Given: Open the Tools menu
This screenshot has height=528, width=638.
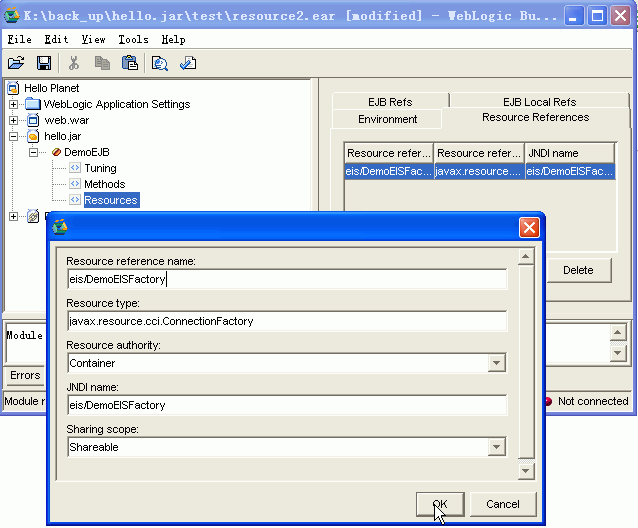Looking at the screenshot, I should click(x=133, y=39).
